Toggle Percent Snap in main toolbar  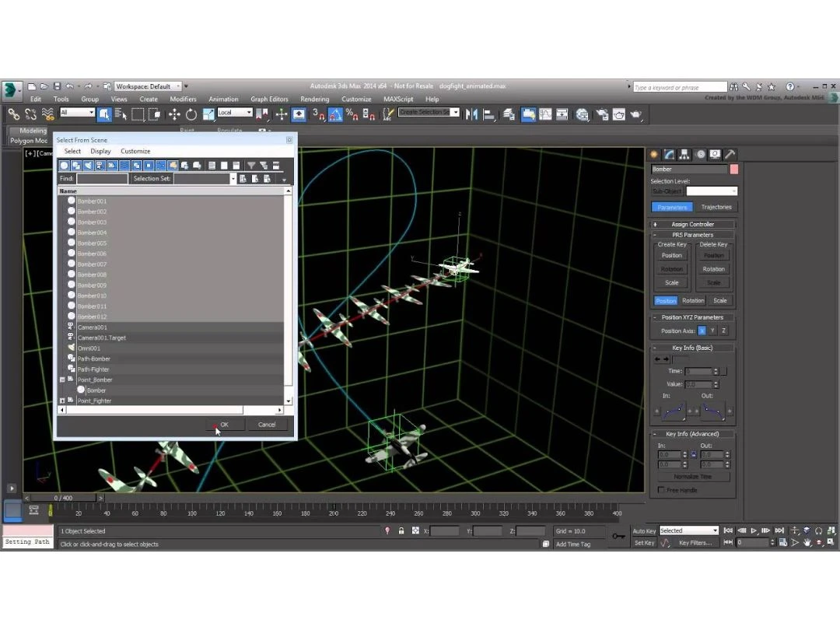click(x=352, y=114)
